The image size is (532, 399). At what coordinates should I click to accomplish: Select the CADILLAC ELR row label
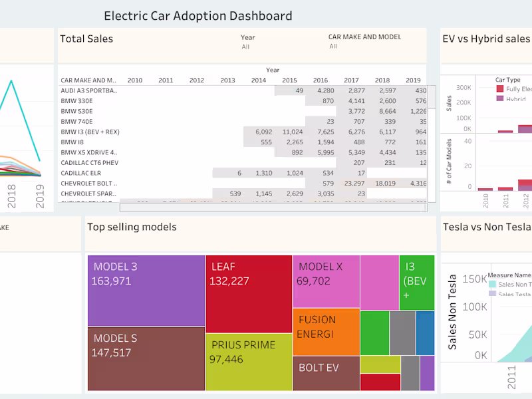coord(80,173)
